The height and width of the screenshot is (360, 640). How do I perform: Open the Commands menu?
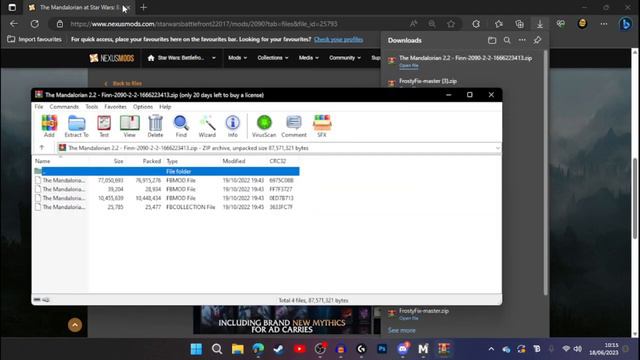tap(64, 107)
